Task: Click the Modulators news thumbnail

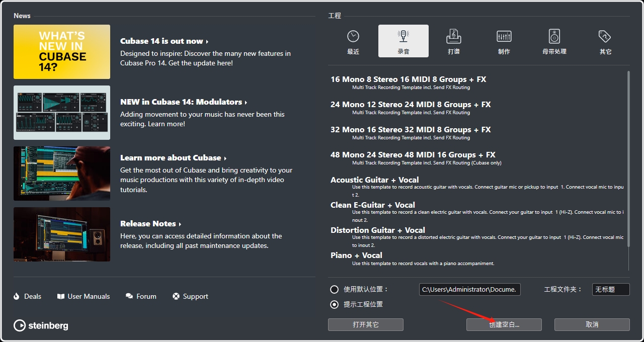Action: (62, 113)
